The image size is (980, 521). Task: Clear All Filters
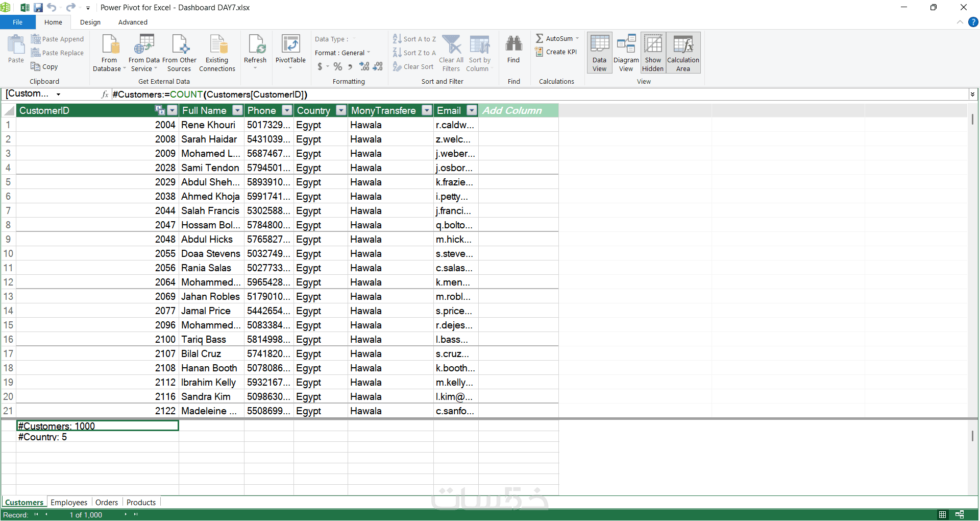tap(452, 53)
